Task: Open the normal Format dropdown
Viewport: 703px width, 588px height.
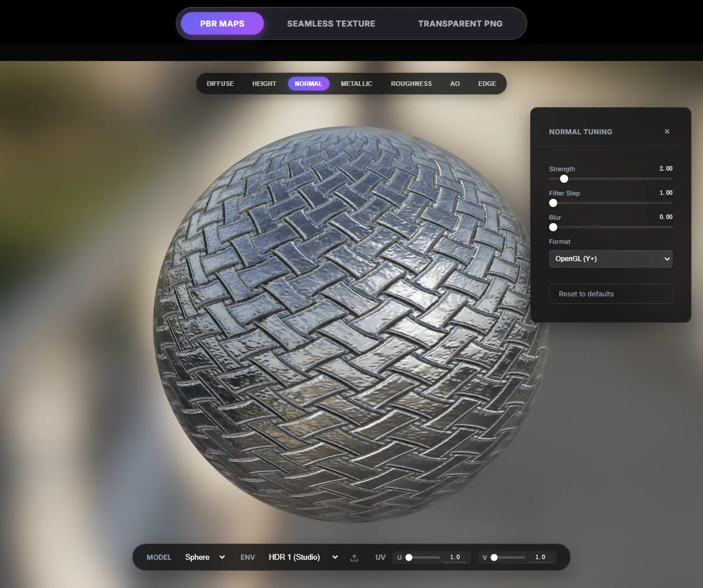Action: click(x=610, y=259)
